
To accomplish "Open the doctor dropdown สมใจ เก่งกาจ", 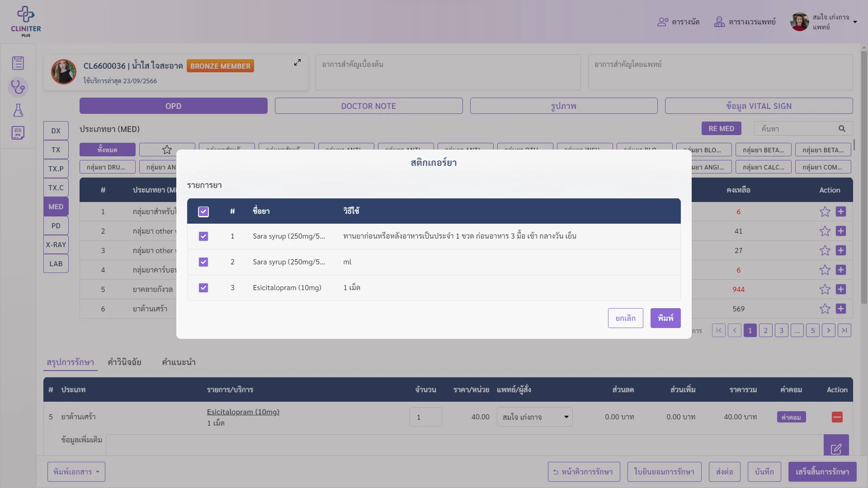I will coord(535,417).
